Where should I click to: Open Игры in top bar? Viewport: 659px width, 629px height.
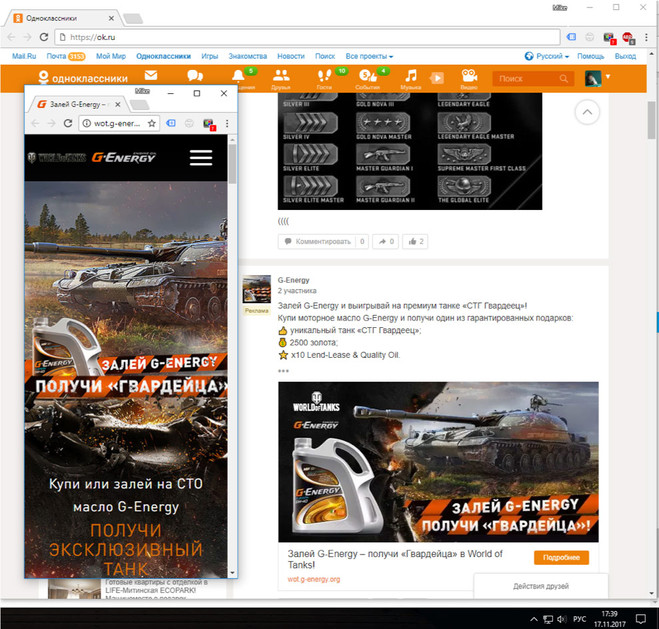click(209, 56)
